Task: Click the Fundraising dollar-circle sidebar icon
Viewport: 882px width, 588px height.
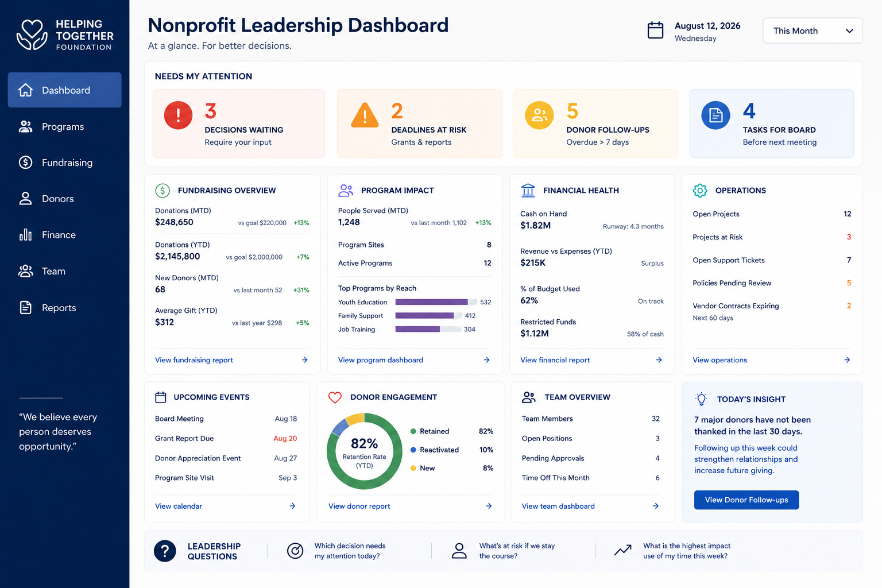Action: pyautogui.click(x=25, y=163)
